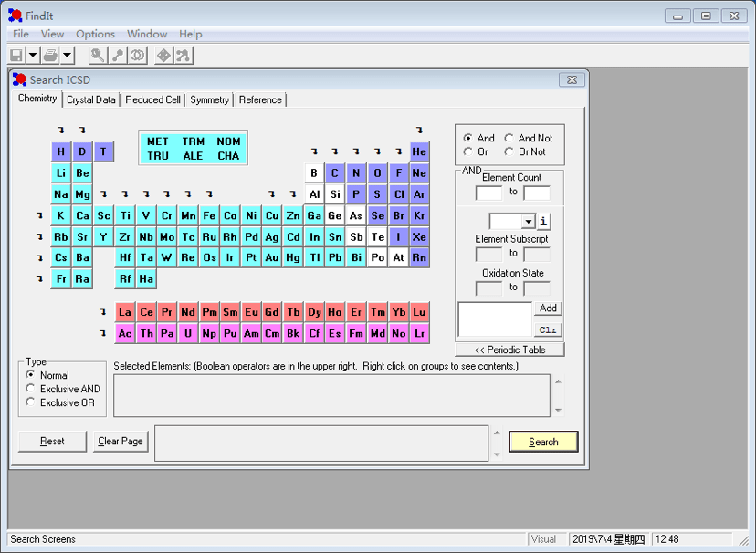Switch to the Crystal Data tab

(90, 100)
